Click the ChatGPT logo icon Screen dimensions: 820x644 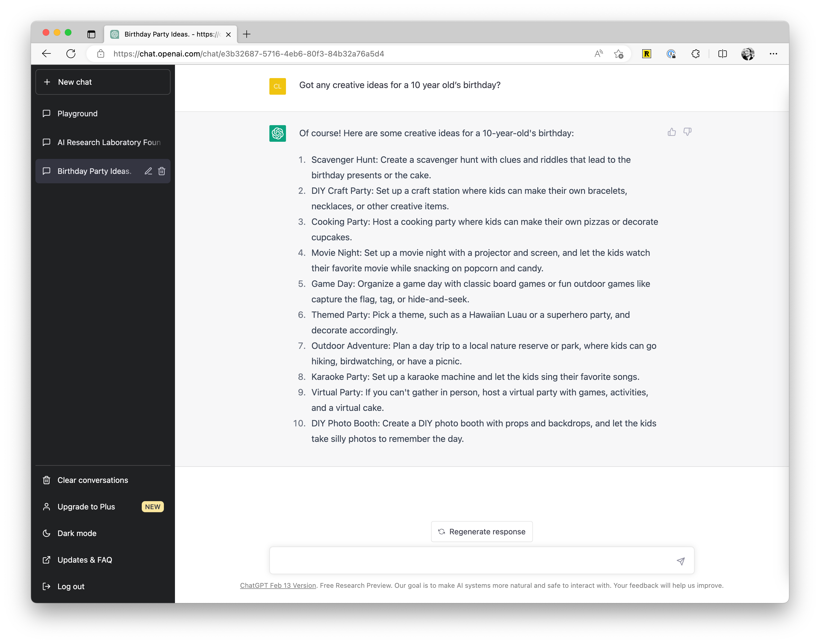click(x=278, y=133)
